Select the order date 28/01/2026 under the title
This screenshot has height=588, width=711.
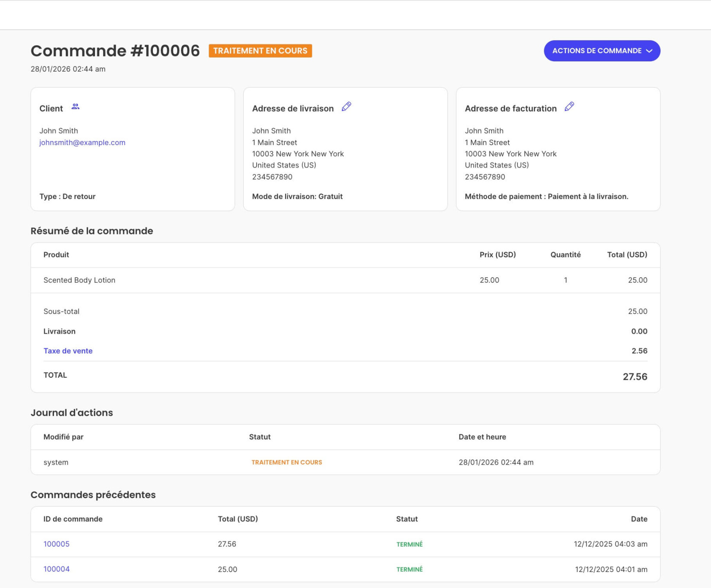coord(68,69)
